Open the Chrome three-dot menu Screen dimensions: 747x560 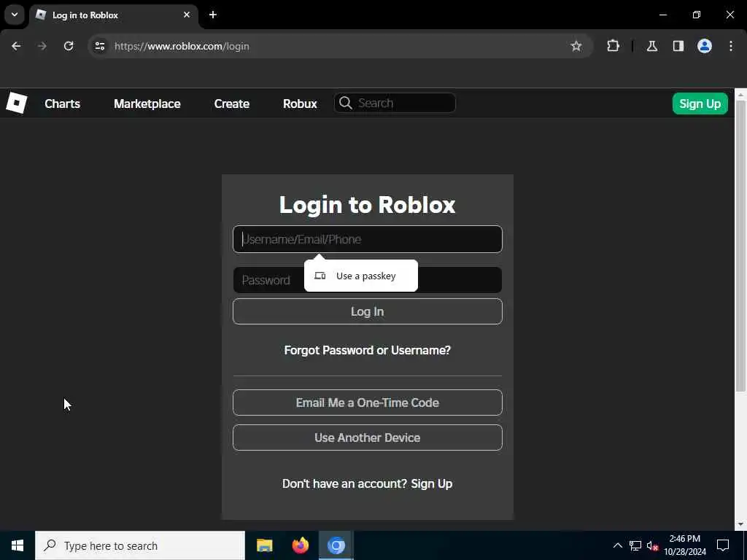point(731,46)
